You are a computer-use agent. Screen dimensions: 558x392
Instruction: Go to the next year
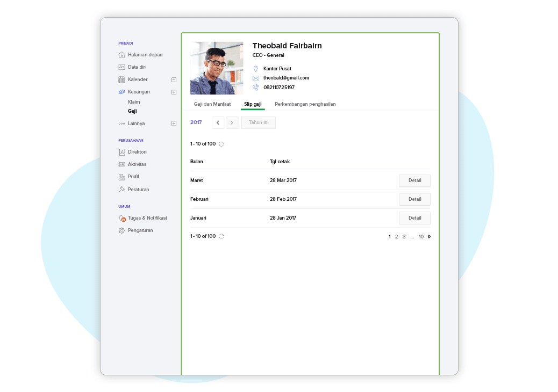click(x=232, y=122)
